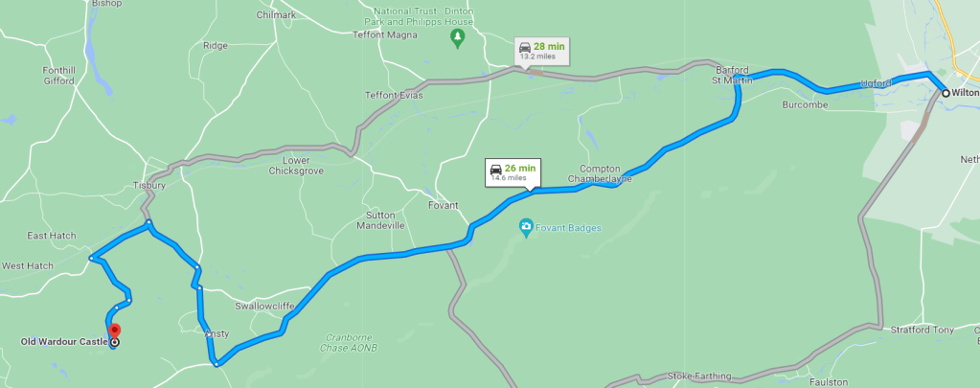The width and height of the screenshot is (980, 388).
Task: Select the Lower Chicksgrove label
Action: (x=296, y=166)
